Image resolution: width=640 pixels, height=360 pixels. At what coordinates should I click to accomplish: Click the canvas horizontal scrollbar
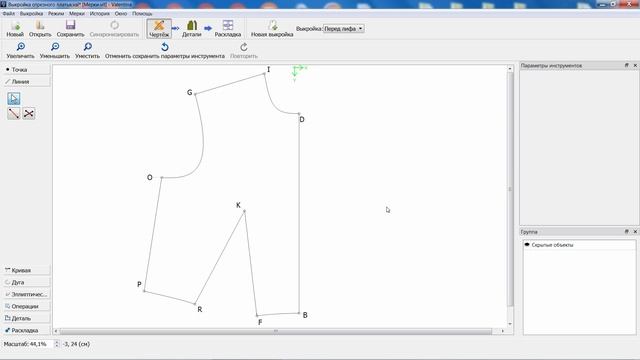(x=276, y=331)
